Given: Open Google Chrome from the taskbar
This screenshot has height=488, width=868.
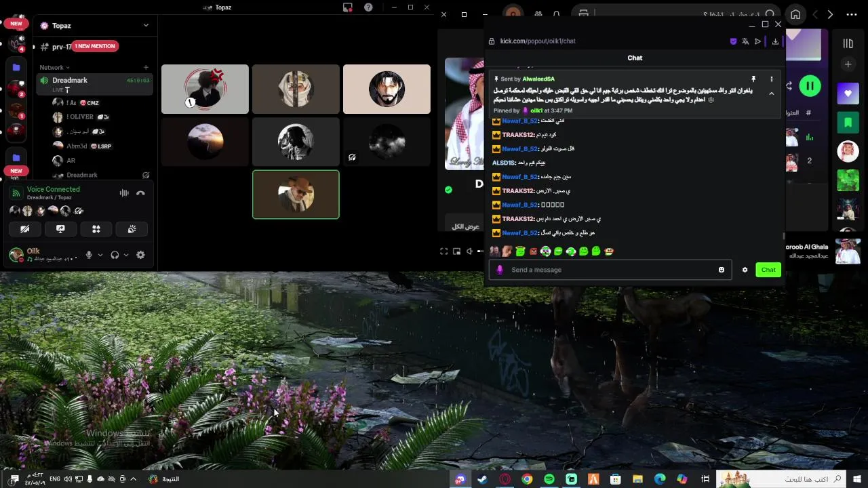Looking at the screenshot, I should click(527, 479).
